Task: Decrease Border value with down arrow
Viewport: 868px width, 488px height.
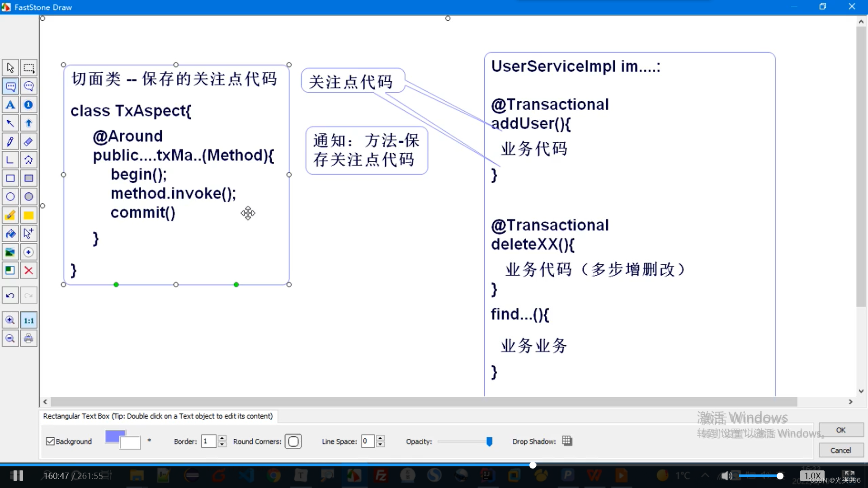Action: 222,444
